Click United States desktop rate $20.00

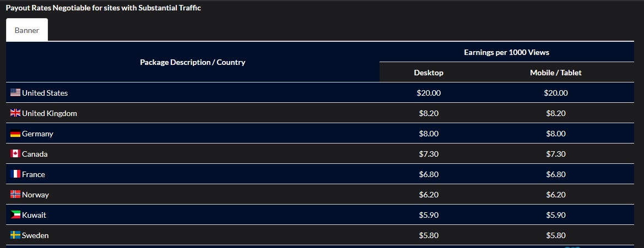point(429,93)
